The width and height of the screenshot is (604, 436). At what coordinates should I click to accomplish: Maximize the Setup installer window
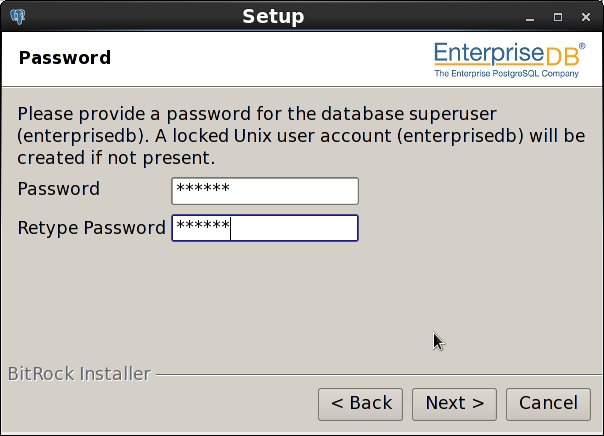558,17
